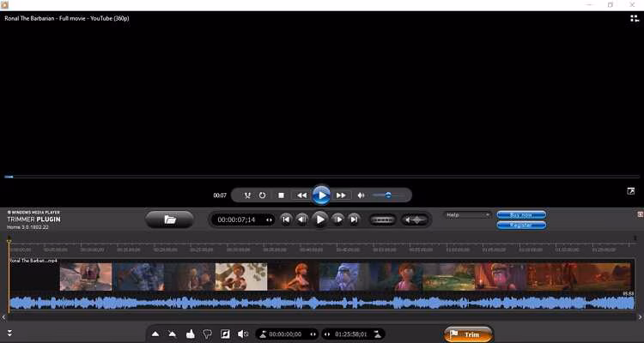Set end marker icon beside 01:25:58;01
This screenshot has height=343, width=644.
coord(377,334)
